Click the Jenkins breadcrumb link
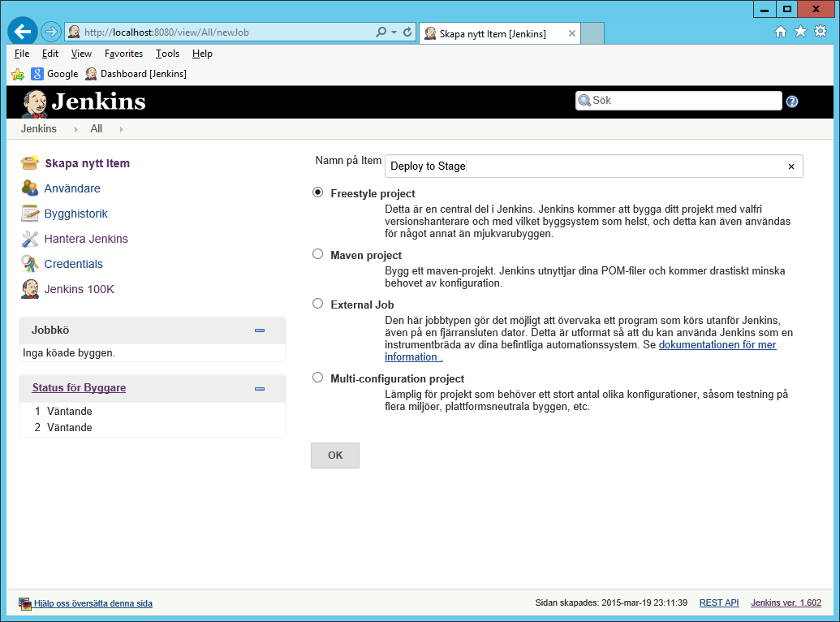Viewport: 840px width, 622px height. [39, 128]
